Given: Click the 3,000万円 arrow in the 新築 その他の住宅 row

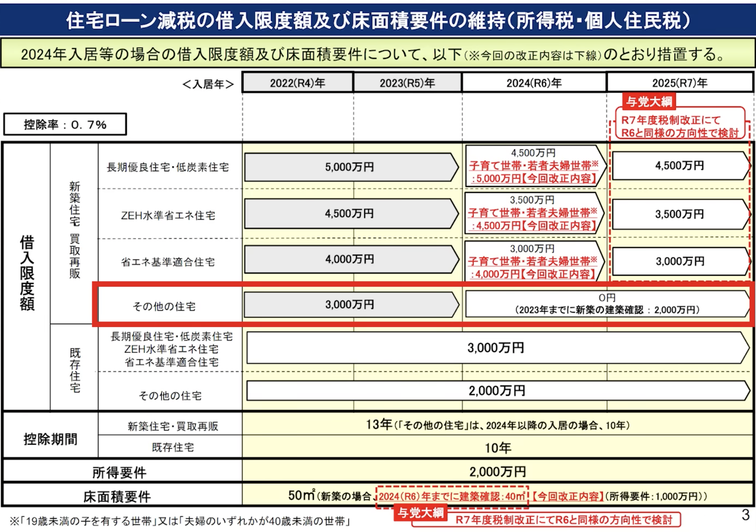Looking at the screenshot, I should tap(351, 304).
